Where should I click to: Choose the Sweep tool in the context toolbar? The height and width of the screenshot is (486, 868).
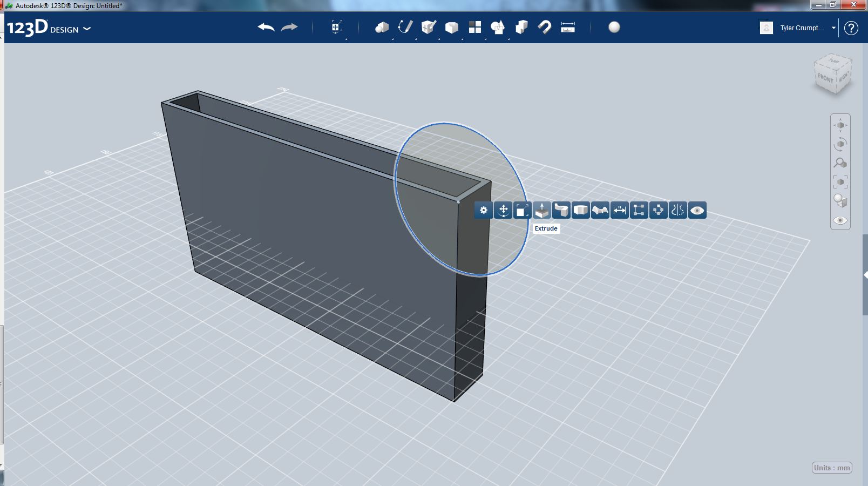561,210
